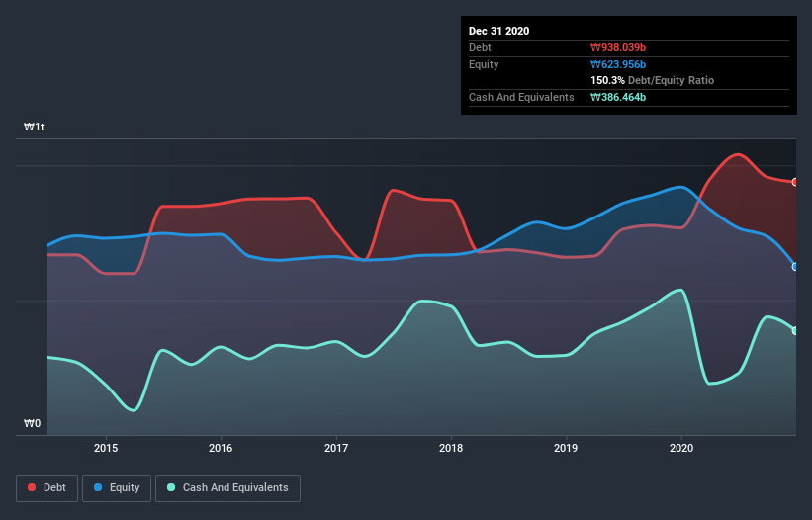
Task: Click the 2017 x-axis label
Action: click(336, 448)
